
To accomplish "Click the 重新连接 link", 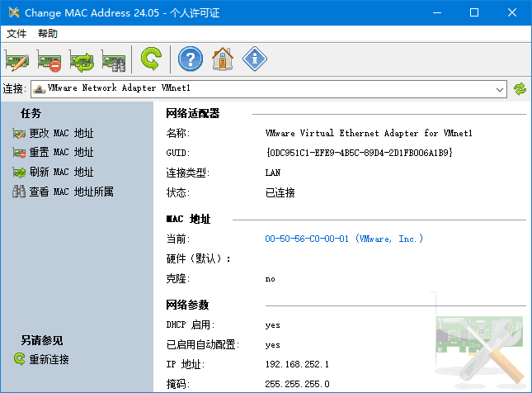I will point(41,359).
